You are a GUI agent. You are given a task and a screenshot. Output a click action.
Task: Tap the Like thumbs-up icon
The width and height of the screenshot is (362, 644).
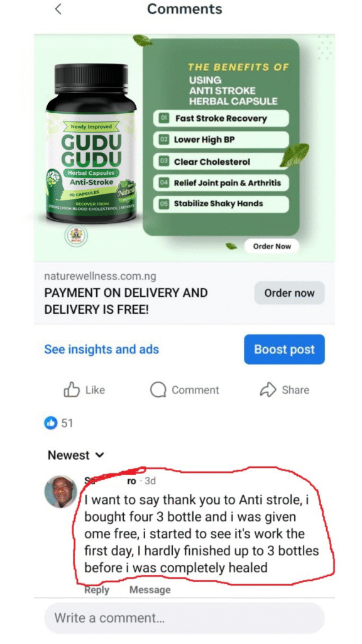coord(72,390)
